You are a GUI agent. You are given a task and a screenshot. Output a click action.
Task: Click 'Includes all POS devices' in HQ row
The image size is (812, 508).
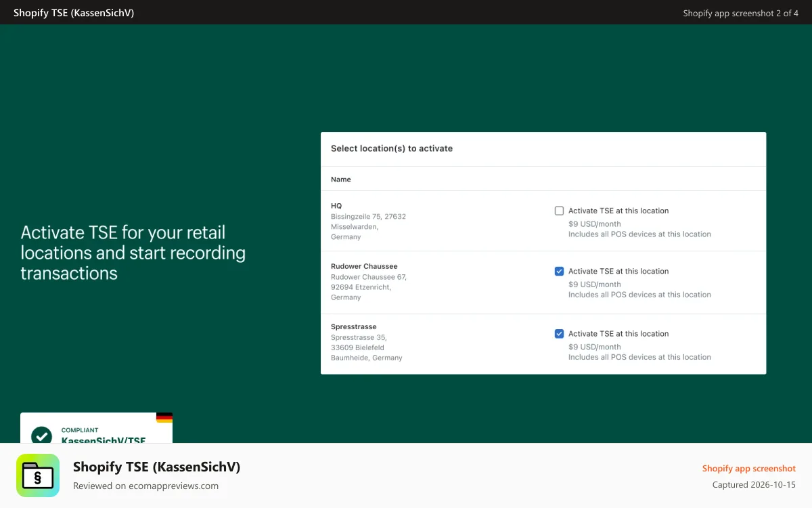coord(639,234)
